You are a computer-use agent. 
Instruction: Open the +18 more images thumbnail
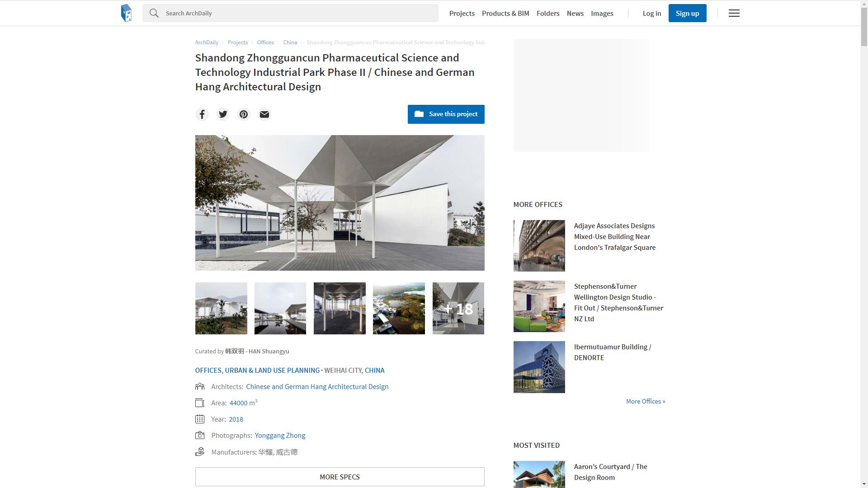click(x=458, y=309)
